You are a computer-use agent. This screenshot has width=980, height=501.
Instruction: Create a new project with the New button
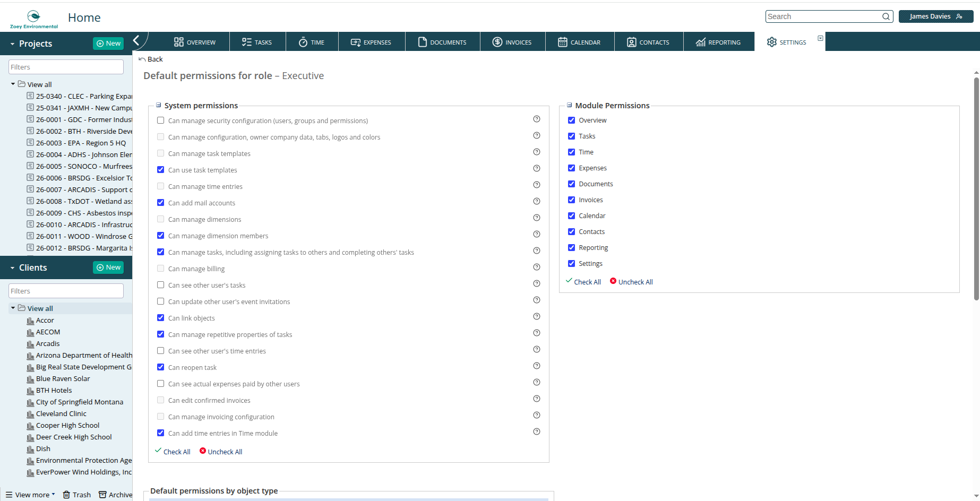(108, 44)
